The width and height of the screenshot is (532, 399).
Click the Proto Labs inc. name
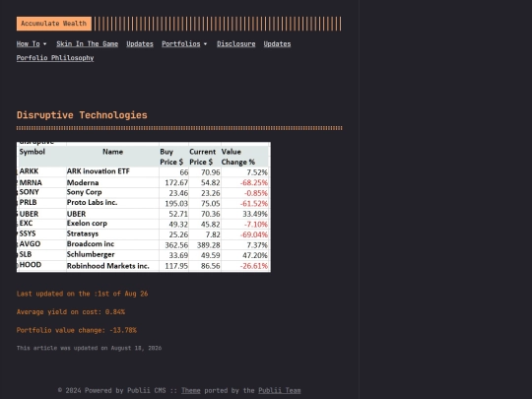pyautogui.click(x=92, y=203)
